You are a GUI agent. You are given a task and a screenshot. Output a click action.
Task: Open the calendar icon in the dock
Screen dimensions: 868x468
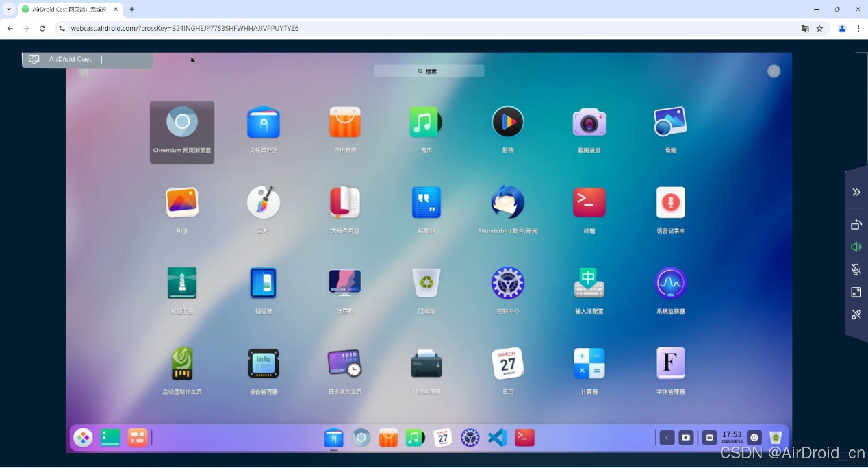coord(443,438)
